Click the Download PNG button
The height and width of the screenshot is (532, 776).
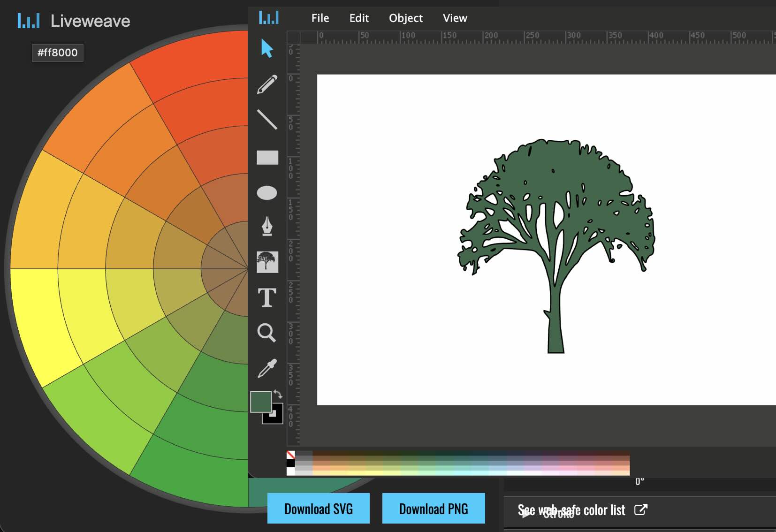point(434,509)
